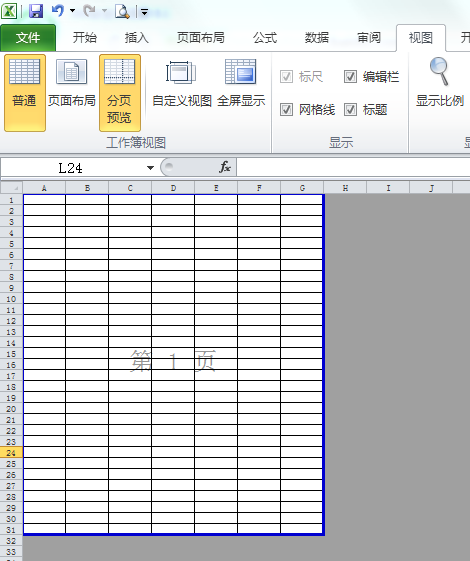Expand Customize Quick Access Toolbar dropdown

coord(145,12)
